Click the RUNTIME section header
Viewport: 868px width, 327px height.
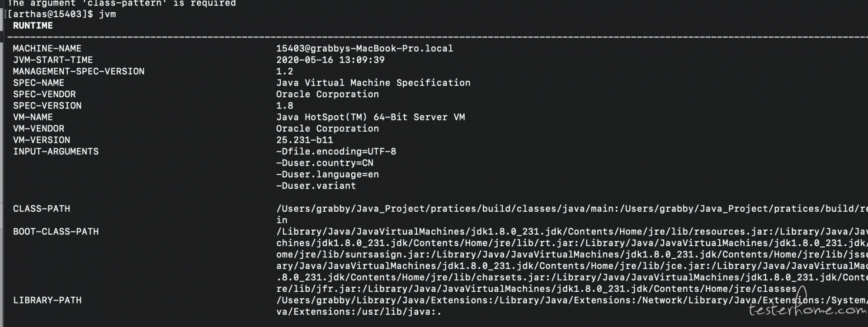33,26
